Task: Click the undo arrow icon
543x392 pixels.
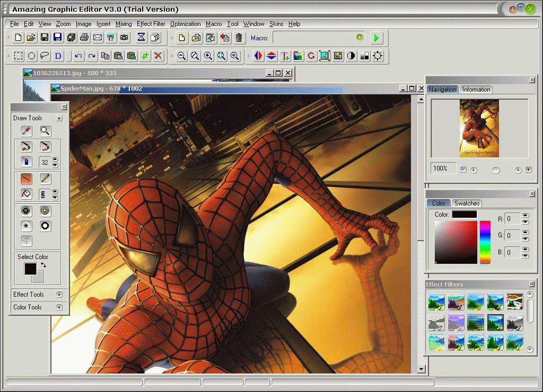Action: (78, 56)
